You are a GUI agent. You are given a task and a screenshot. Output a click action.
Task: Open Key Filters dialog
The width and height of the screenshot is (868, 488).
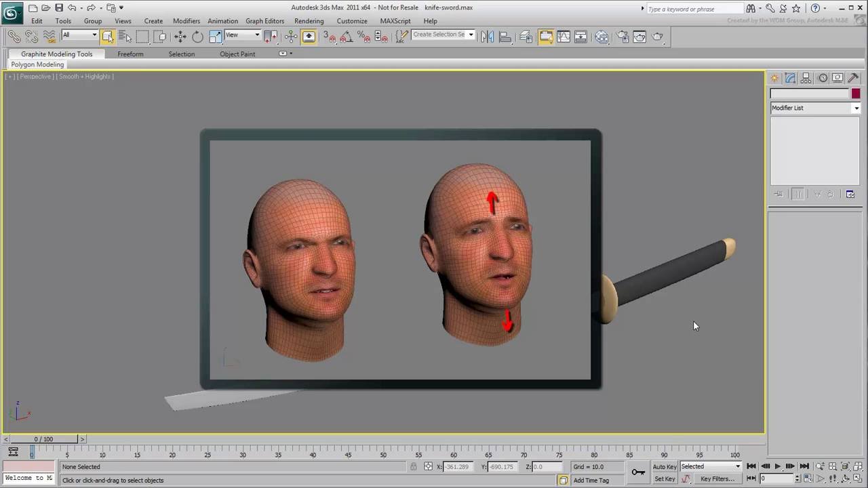[717, 479]
